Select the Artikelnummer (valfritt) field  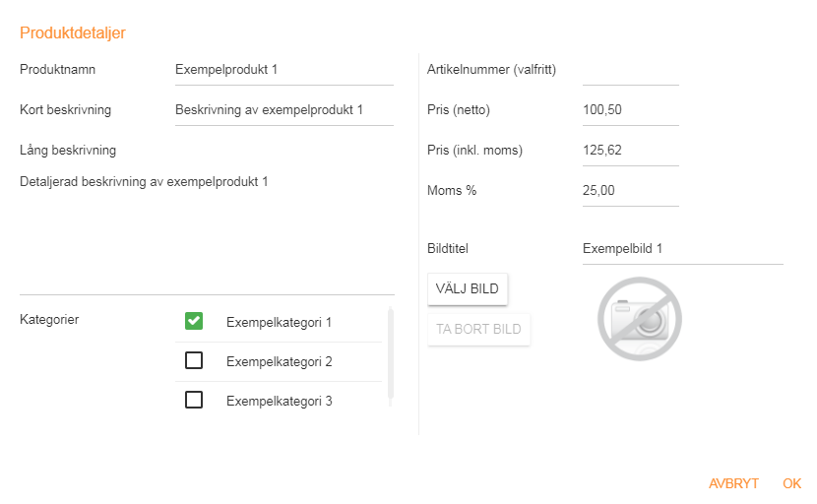point(630,70)
